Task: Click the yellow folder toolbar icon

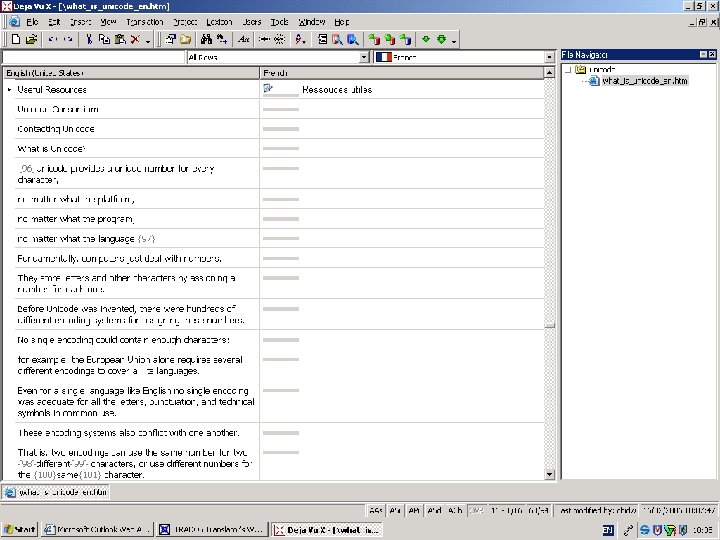Action: point(186,39)
